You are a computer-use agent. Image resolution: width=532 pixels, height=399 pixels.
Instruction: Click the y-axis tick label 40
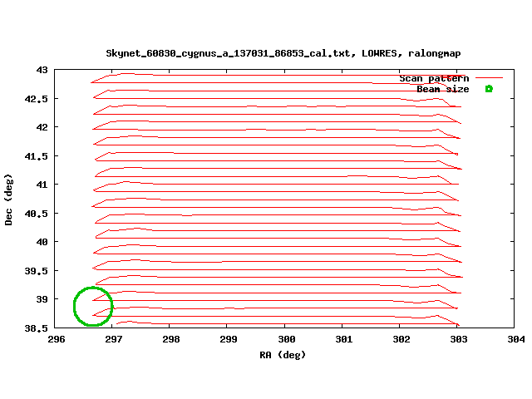point(42,242)
